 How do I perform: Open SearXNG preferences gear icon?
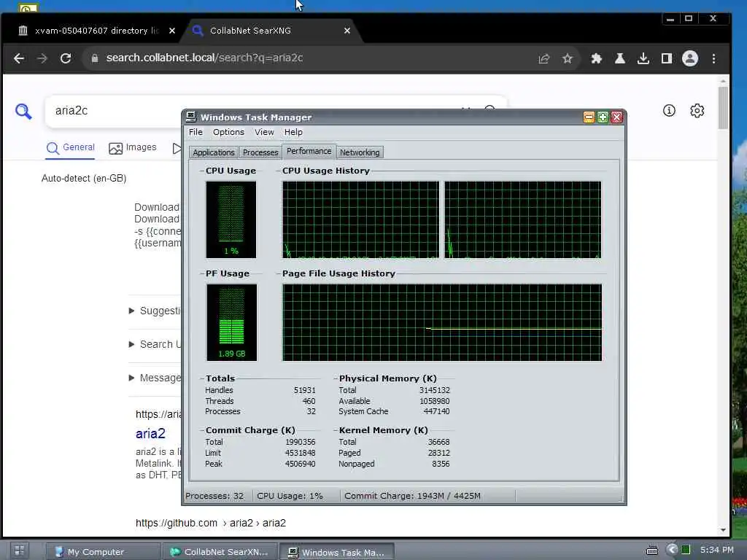(x=697, y=111)
